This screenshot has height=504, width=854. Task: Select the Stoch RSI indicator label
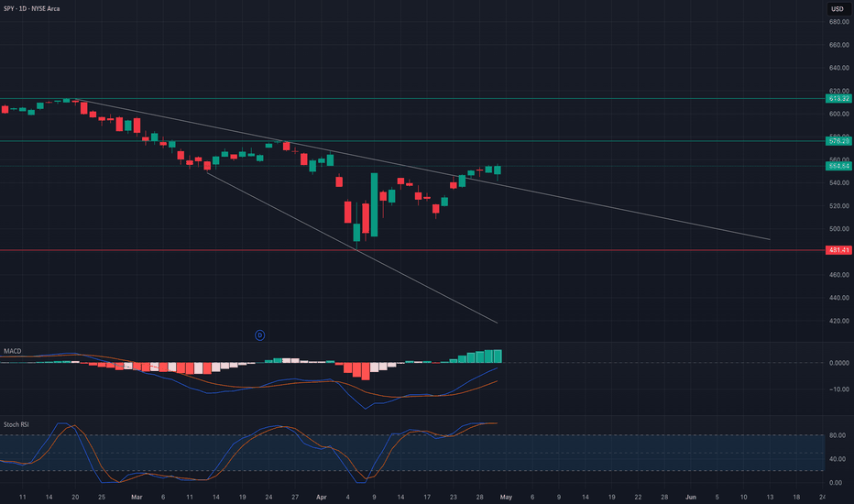(16, 424)
